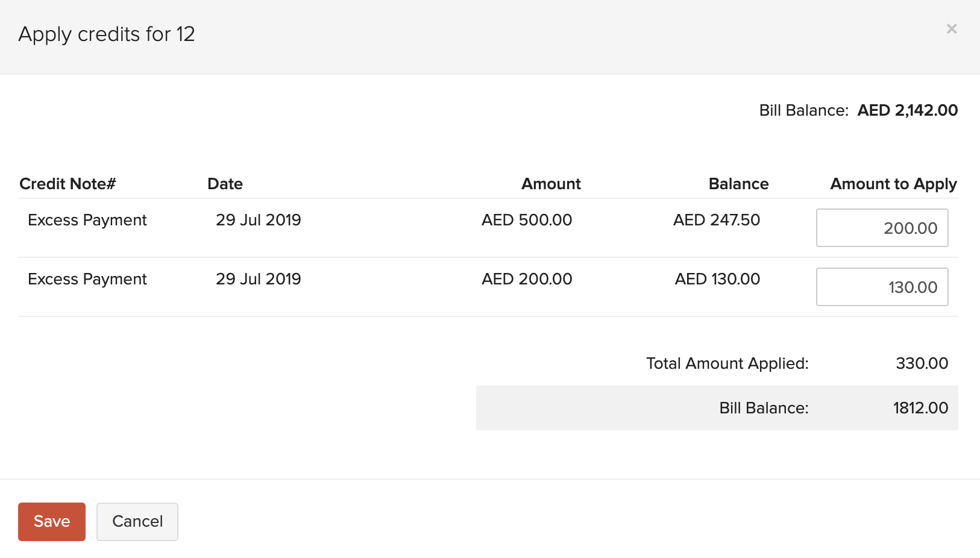Click the Total Amount Applied value 330.00
980x558 pixels.
coord(922,363)
